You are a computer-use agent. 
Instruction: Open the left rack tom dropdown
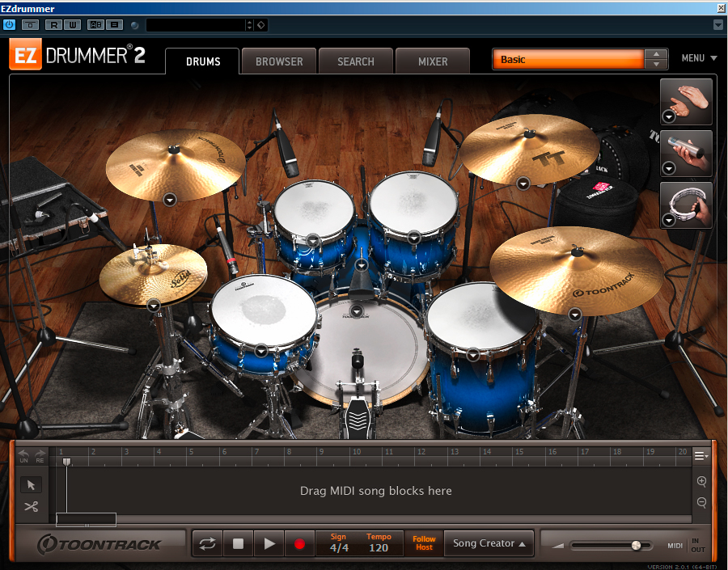pyautogui.click(x=313, y=240)
